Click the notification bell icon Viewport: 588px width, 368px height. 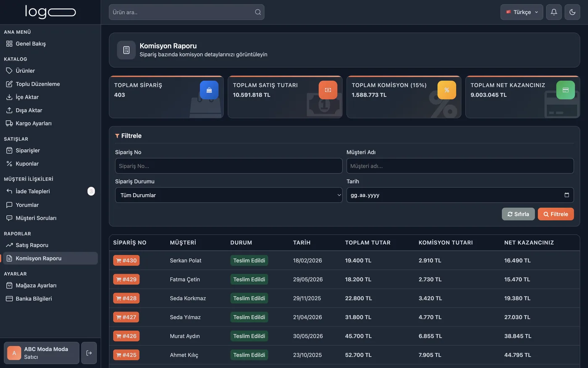point(554,12)
